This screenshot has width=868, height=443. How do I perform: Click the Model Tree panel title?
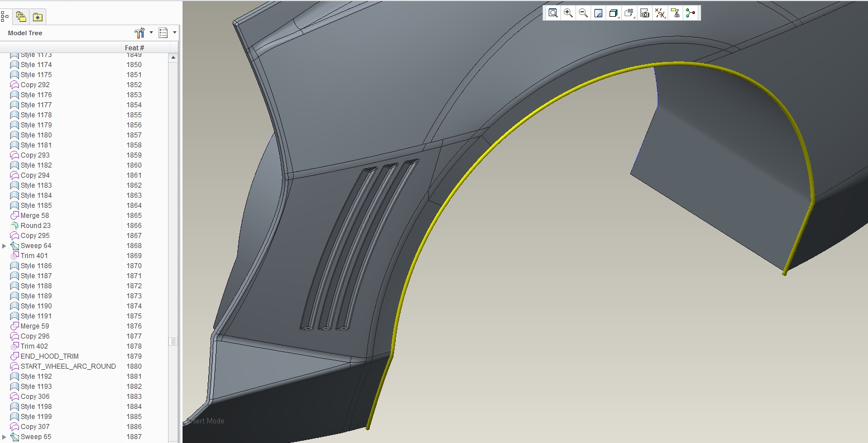click(x=25, y=33)
